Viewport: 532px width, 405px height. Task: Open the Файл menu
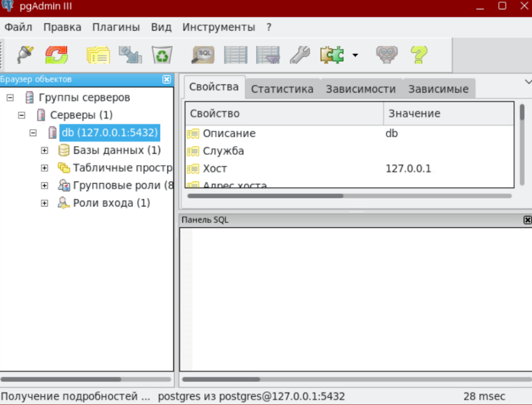pos(18,27)
